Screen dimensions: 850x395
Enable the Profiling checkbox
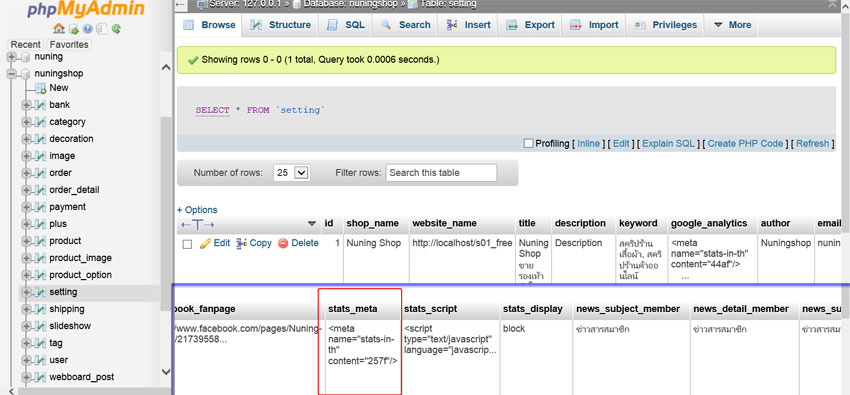pos(528,144)
